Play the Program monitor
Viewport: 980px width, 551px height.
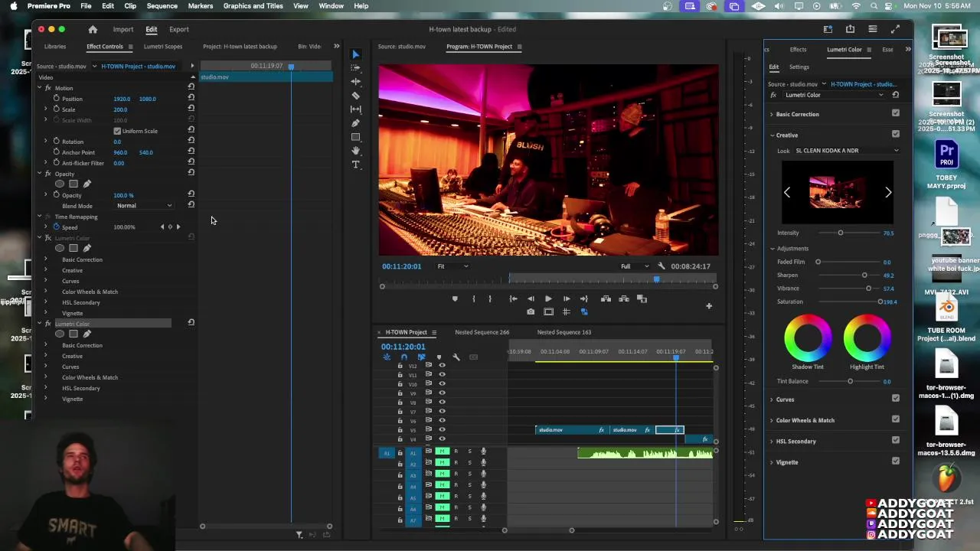(548, 298)
